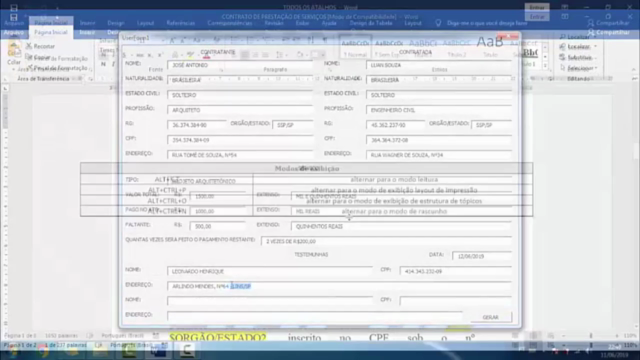This screenshot has height=360, width=640.
Task: Open the Ajuda ribbon tab
Action: [329, 23]
